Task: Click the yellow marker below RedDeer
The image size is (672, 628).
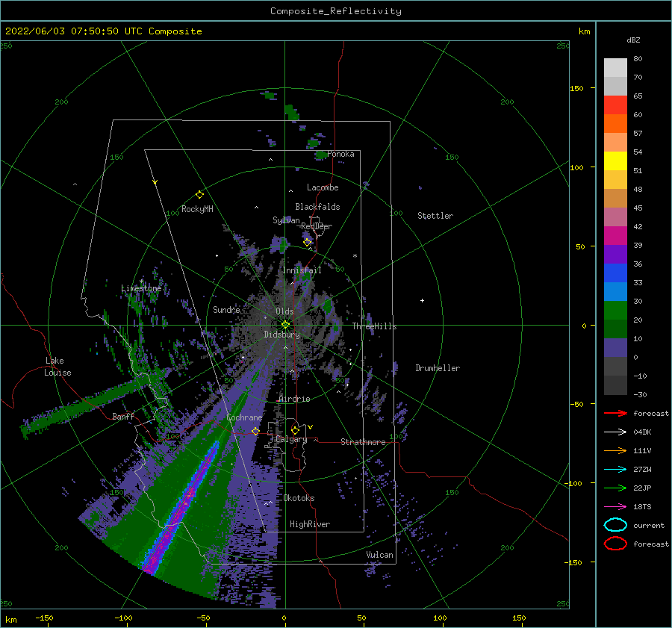Action: coord(308,242)
